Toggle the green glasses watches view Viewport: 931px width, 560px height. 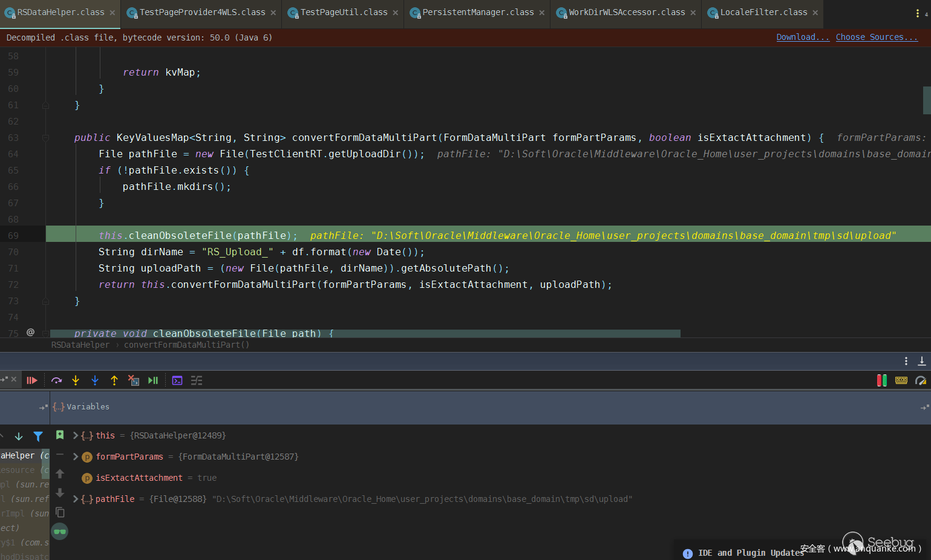click(x=59, y=532)
